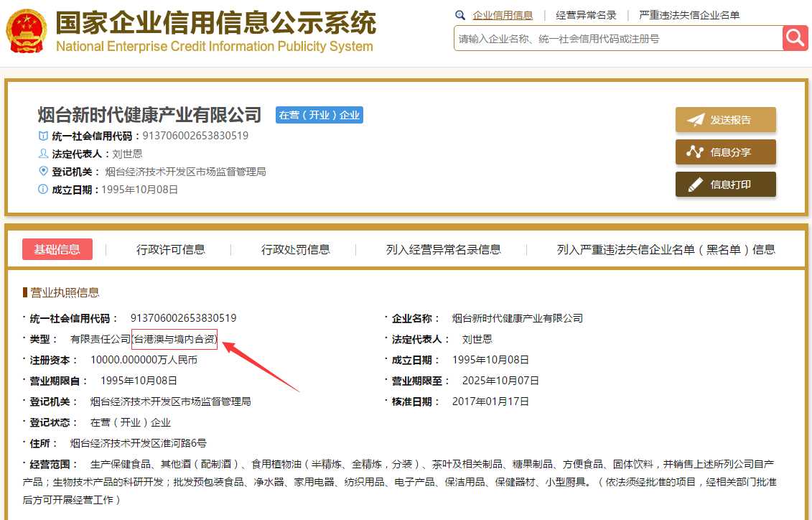Click the address 烟台经济技术开发区淮河路6号
812x520 pixels.
(139, 443)
